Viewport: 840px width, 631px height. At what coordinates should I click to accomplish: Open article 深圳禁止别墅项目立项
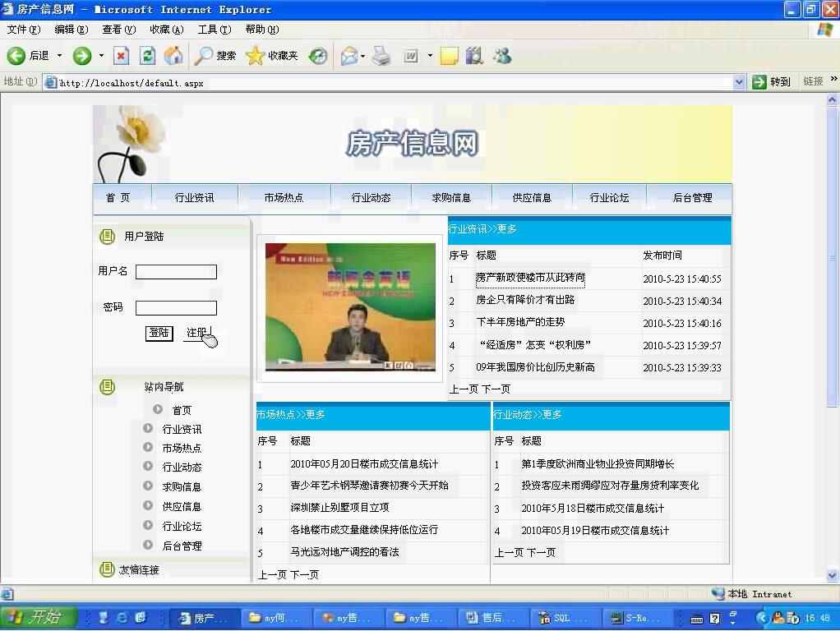pos(339,508)
